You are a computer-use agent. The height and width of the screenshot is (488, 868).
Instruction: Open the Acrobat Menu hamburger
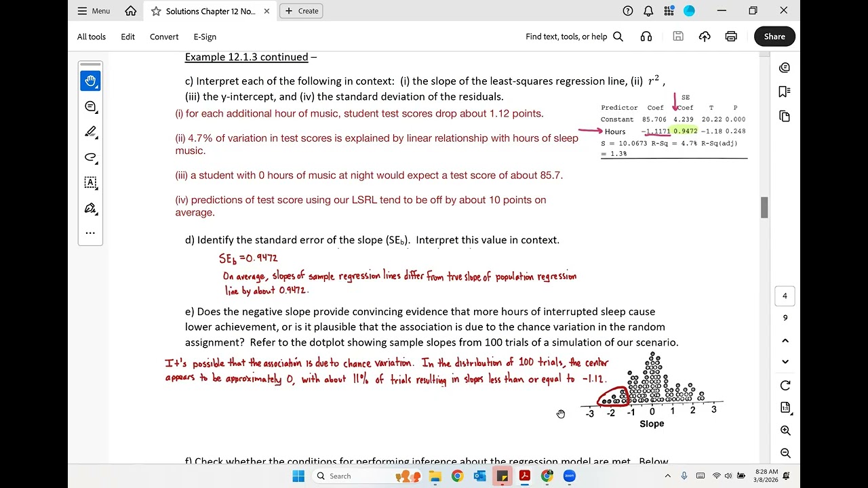click(x=94, y=11)
